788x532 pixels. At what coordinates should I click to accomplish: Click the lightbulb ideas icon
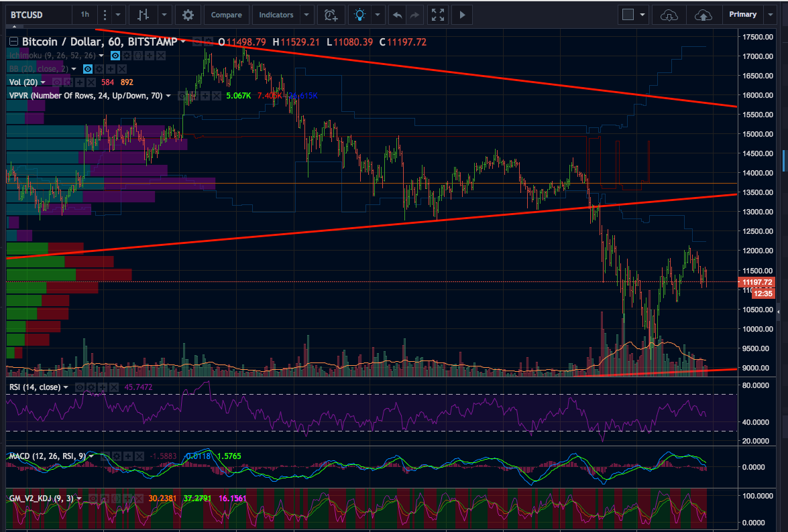point(360,15)
